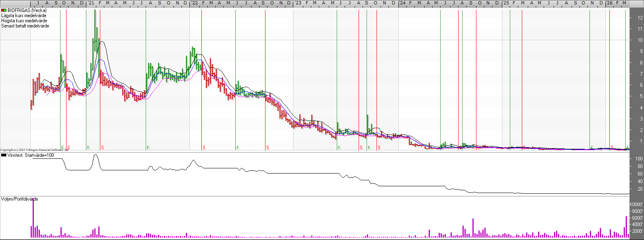Select the '23 year mark on time axis
Image resolution: width=644 pixels, height=240 pixels.
click(x=298, y=3)
